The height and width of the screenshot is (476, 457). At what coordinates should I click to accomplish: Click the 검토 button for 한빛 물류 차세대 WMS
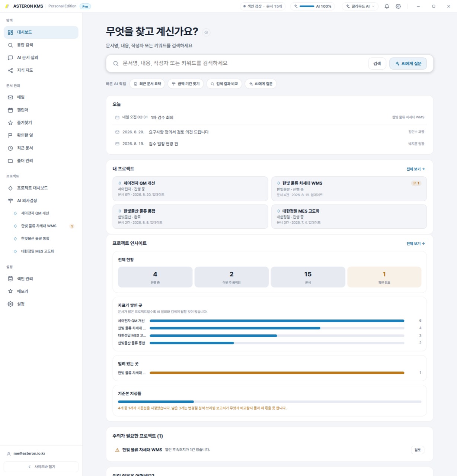coord(418,450)
